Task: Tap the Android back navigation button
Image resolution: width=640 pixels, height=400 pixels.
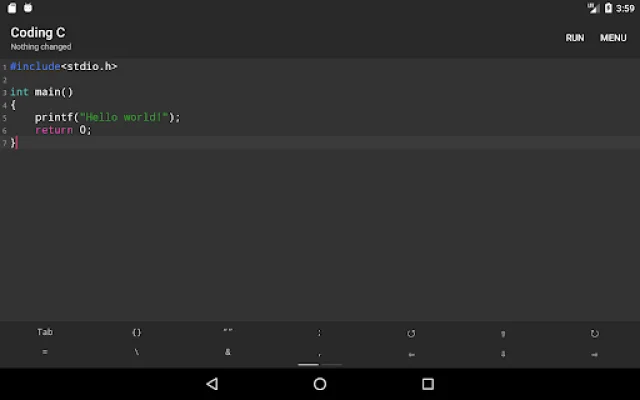Action: 212,384
